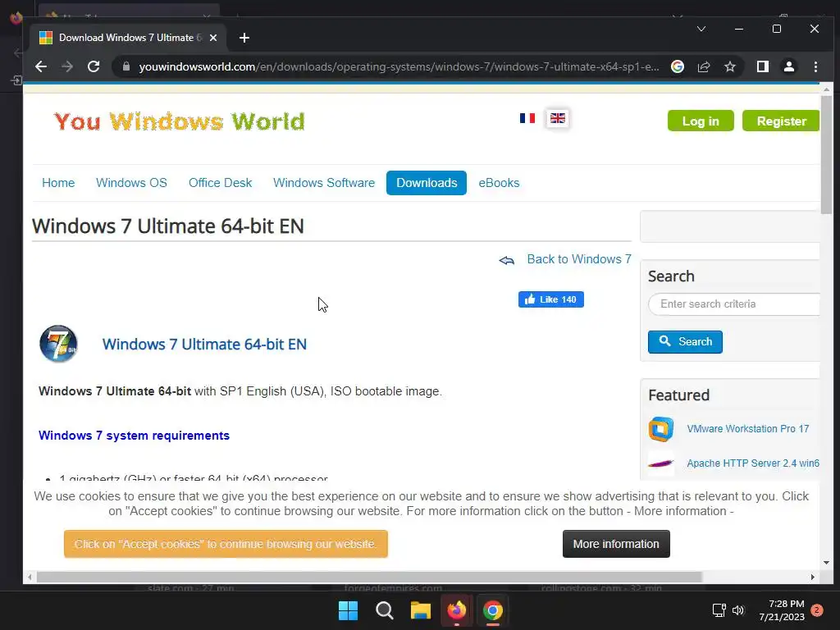Click the Google icon in address bar
The width and height of the screenshot is (840, 630).
click(x=677, y=66)
